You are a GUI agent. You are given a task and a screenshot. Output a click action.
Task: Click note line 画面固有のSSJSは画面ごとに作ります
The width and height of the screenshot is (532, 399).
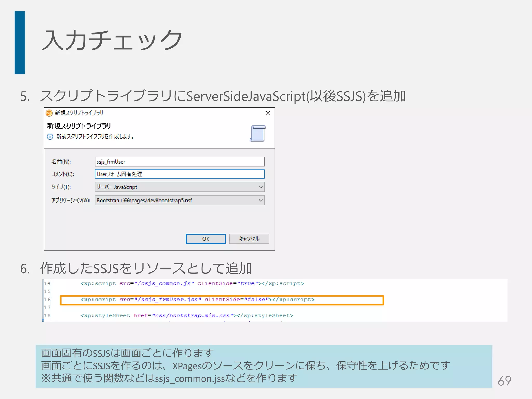point(127,353)
